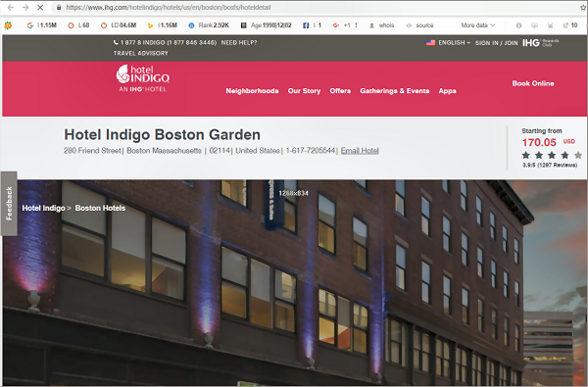Open the Apps menu item

point(448,91)
